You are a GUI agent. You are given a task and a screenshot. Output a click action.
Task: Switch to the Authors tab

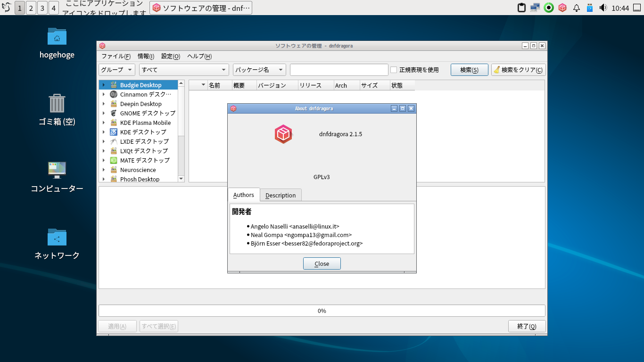[x=244, y=195]
